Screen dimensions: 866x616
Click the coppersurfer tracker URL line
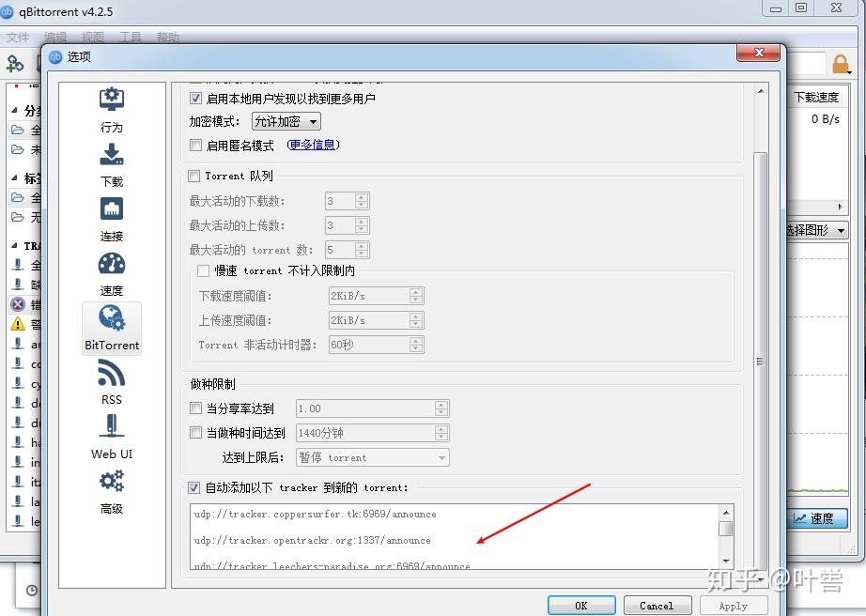(315, 514)
